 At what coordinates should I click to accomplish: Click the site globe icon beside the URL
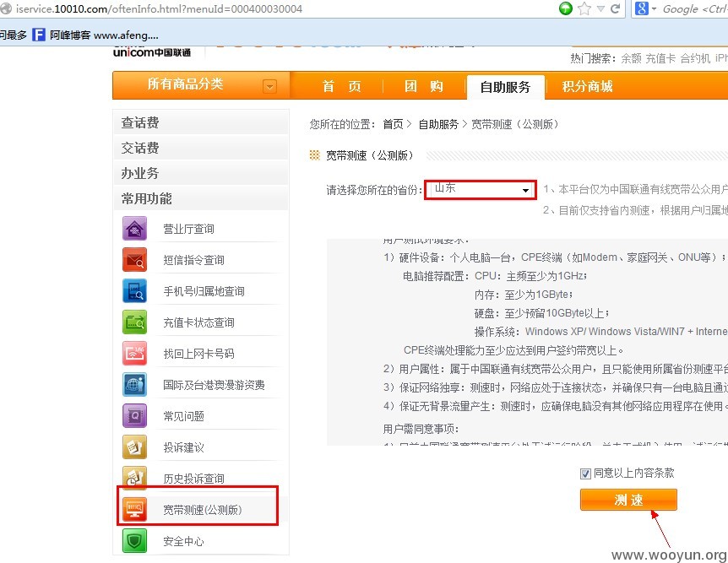[x=6, y=8]
